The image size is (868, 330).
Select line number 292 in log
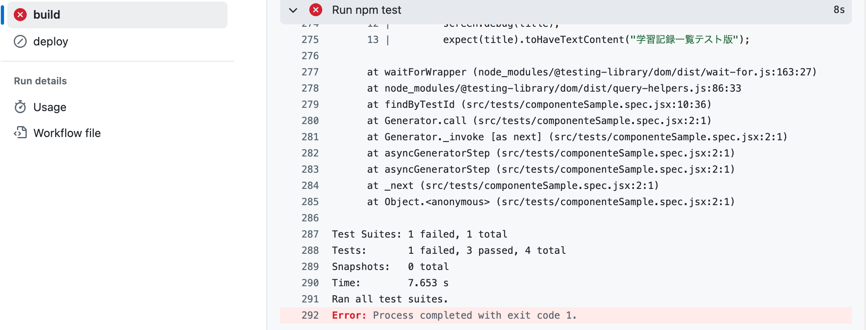pos(310,315)
